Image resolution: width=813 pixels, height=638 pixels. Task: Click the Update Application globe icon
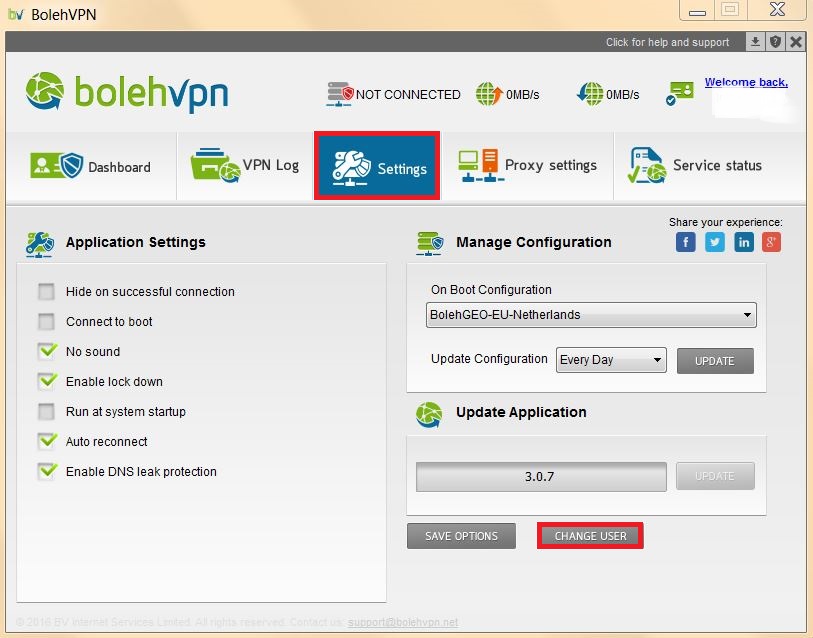tap(429, 414)
